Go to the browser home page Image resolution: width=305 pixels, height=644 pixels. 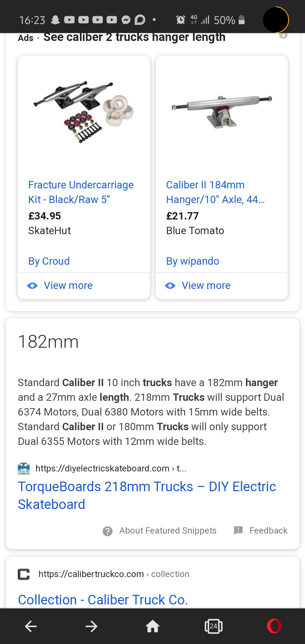click(x=152, y=626)
